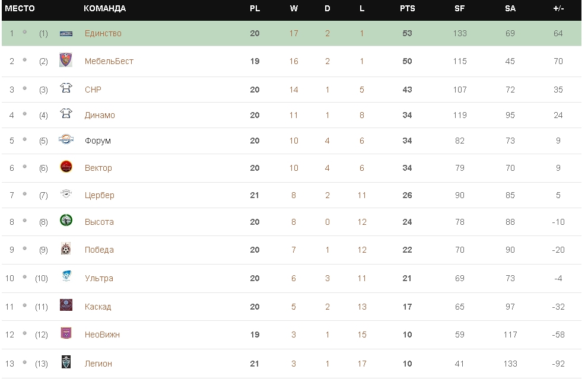The width and height of the screenshot is (588, 379).
Task: Click the Динамо jersey icon
Action: [66, 114]
